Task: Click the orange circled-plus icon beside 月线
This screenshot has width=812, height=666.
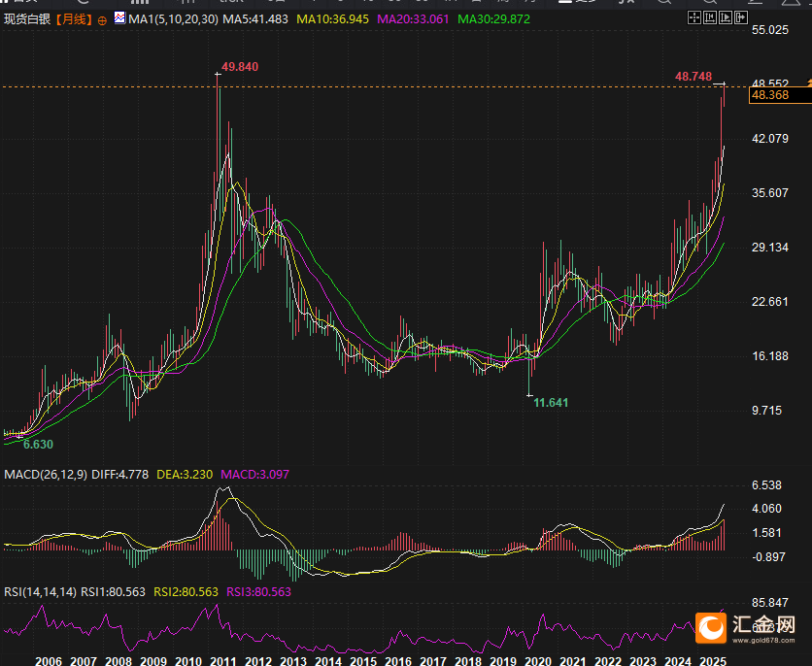Action: pos(103,19)
